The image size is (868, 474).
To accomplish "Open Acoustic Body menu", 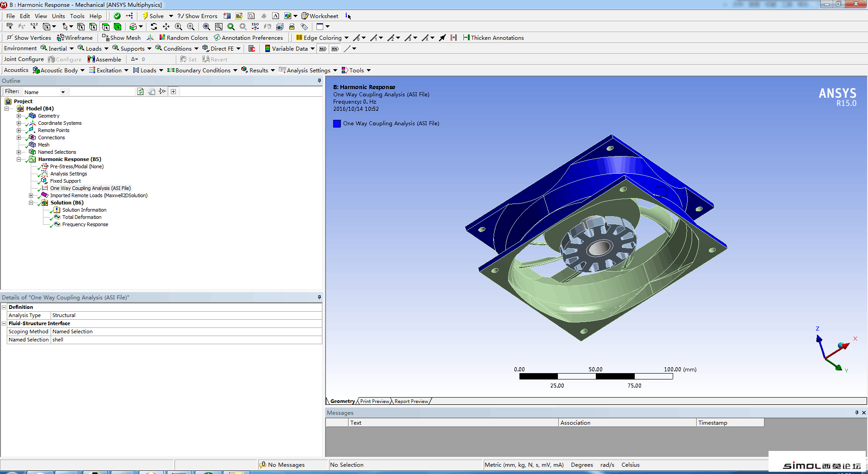I will pos(59,70).
